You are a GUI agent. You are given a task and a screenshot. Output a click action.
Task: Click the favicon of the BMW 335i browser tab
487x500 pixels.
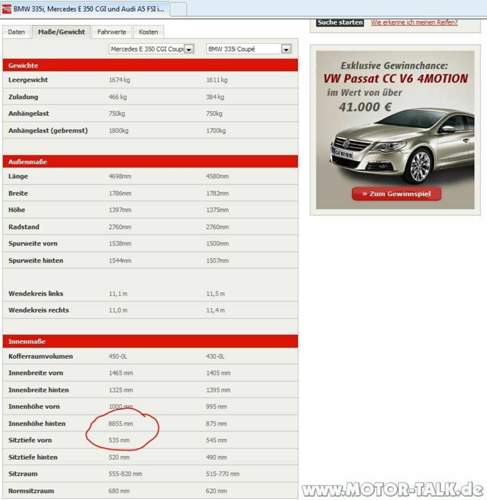[6, 9]
